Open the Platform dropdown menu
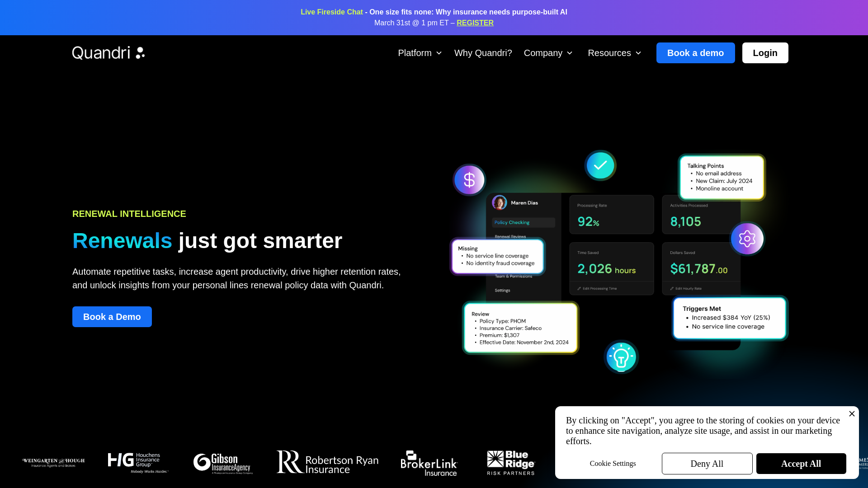The image size is (868, 488). [x=420, y=53]
